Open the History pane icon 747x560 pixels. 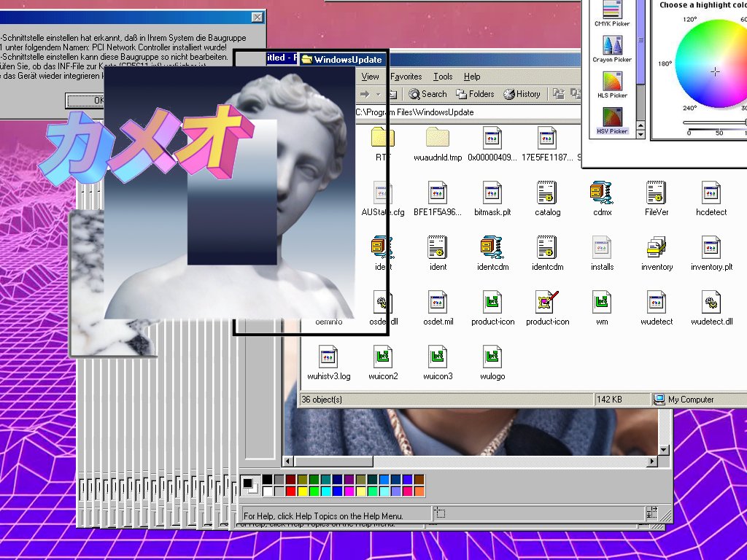tap(522, 94)
